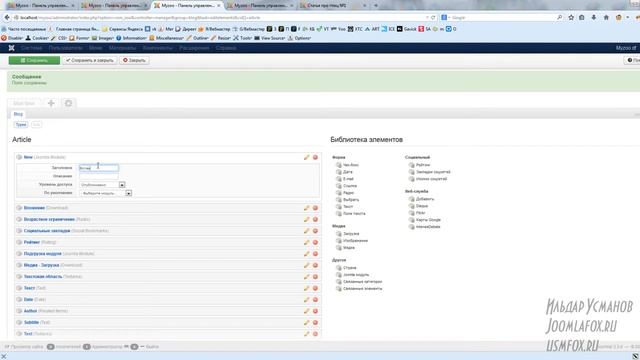Image resolution: width=640 pixels, height=360 pixels.
Task: Delete the Subtitle element row
Action: pos(315,322)
